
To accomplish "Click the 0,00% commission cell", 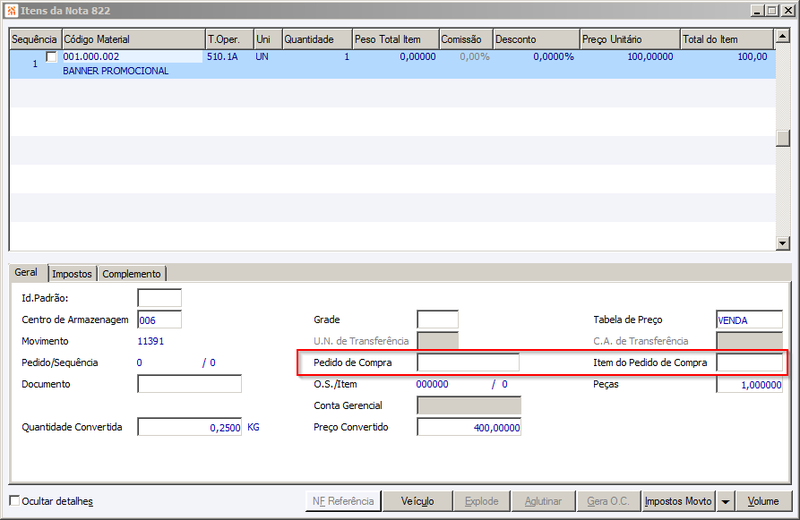I will pos(474,57).
